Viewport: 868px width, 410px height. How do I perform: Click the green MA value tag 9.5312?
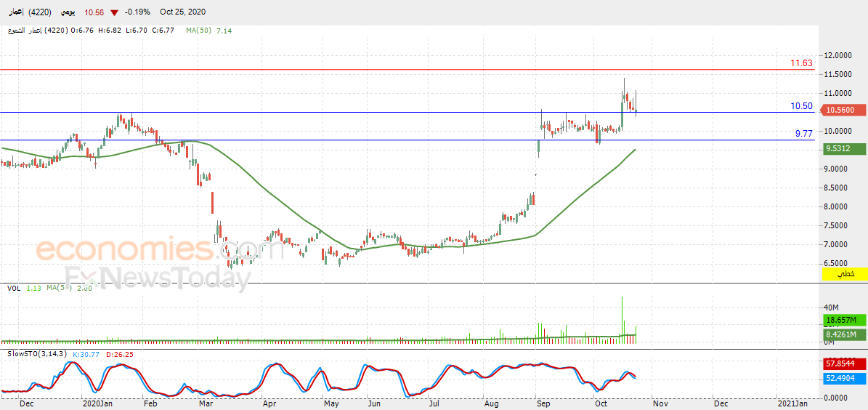click(x=843, y=148)
